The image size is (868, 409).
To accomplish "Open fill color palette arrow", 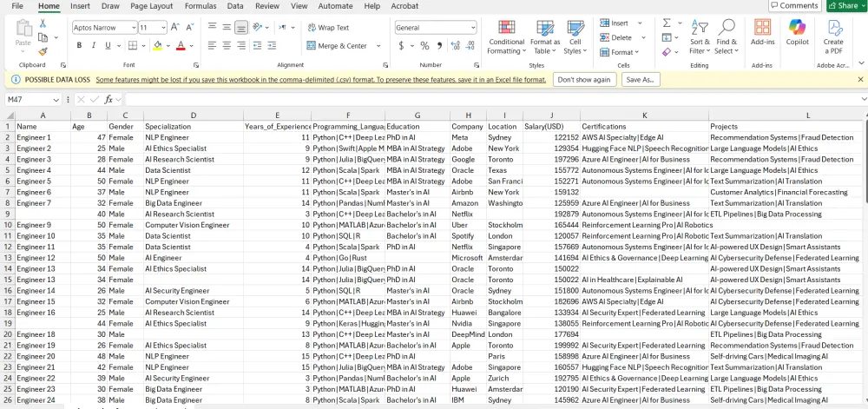I will pos(168,46).
